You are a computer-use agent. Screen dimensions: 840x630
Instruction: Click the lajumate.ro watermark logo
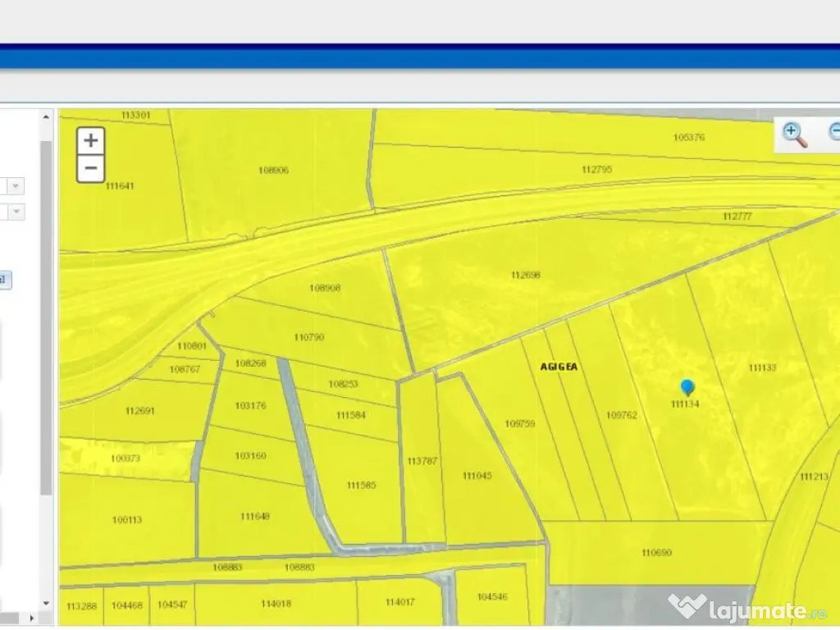coord(747,608)
